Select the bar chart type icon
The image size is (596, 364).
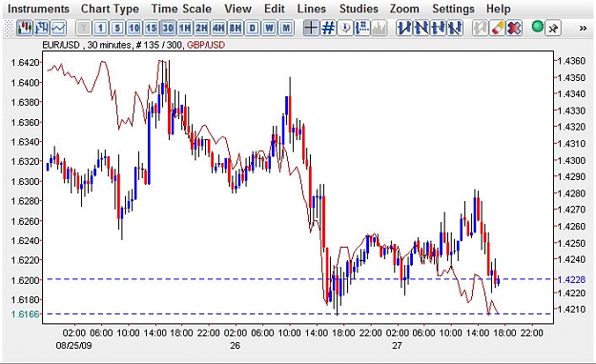[x=41, y=29]
